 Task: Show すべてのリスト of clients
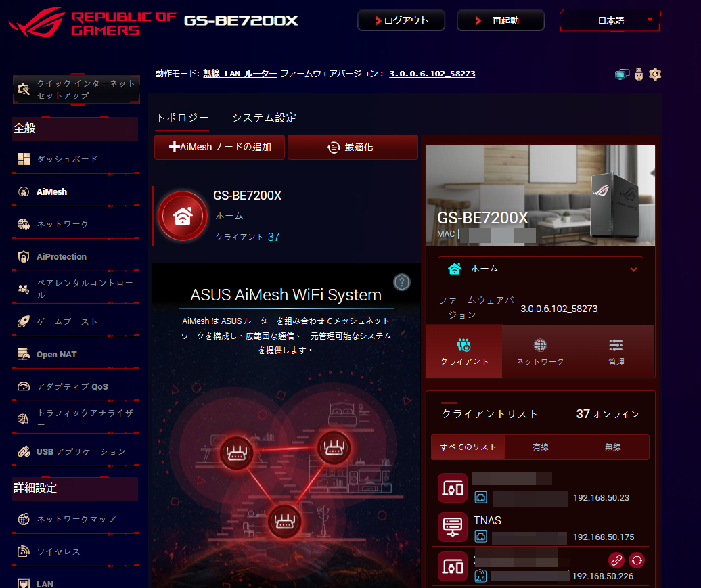coord(468,447)
